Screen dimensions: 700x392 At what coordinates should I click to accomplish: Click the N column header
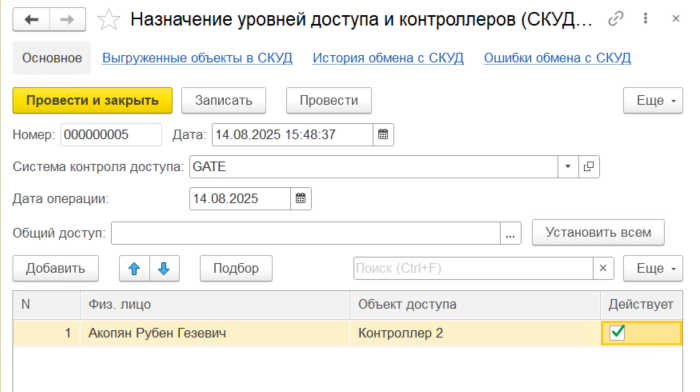[47, 304]
